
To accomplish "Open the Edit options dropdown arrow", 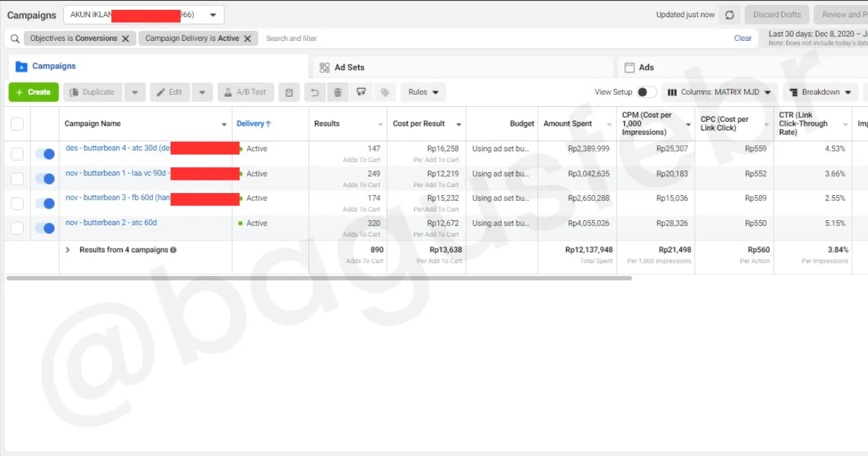I will coord(202,92).
